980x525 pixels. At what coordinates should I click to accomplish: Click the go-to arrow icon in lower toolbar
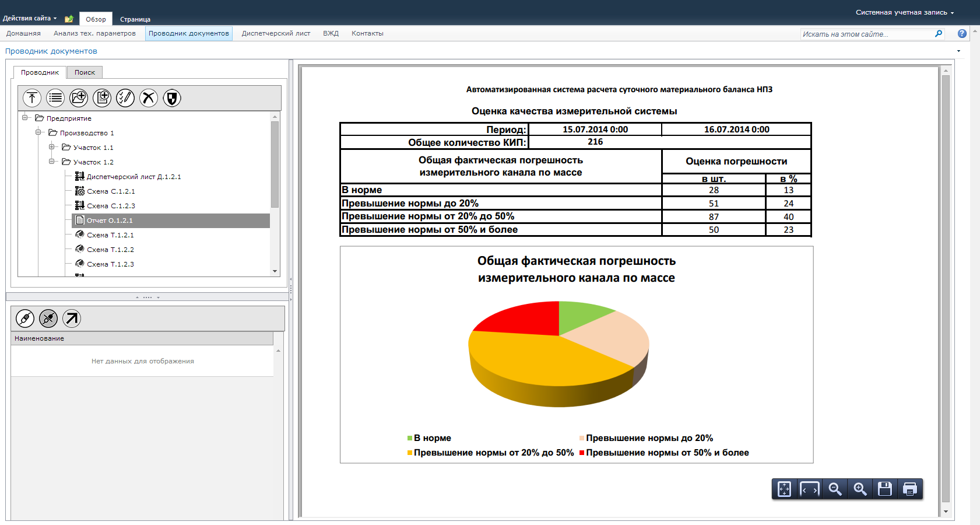click(72, 318)
